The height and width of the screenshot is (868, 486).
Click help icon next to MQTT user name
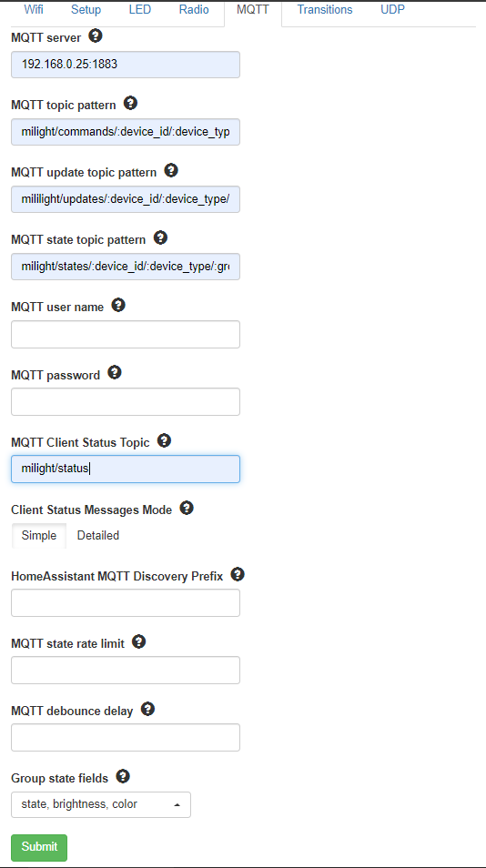point(118,305)
